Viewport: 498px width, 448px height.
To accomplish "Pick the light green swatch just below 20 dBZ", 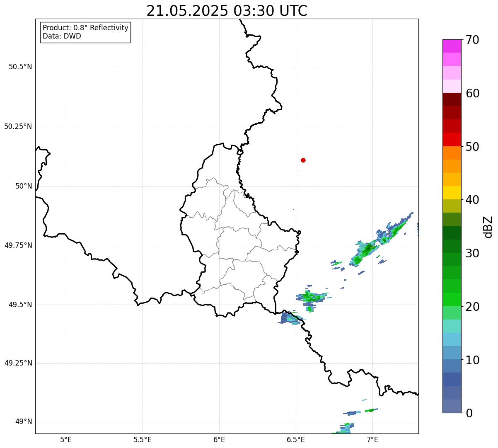I will click(x=452, y=313).
